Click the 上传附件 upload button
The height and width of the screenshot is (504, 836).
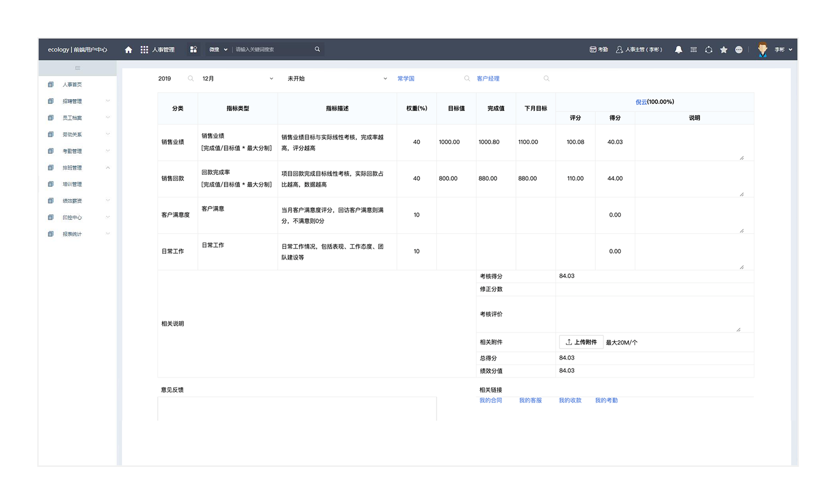[581, 342]
